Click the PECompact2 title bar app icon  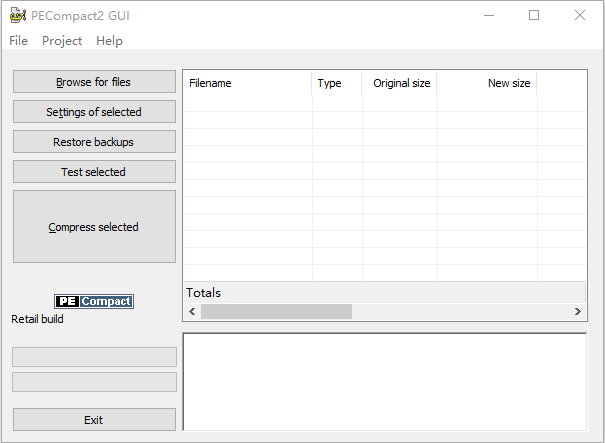coord(18,15)
